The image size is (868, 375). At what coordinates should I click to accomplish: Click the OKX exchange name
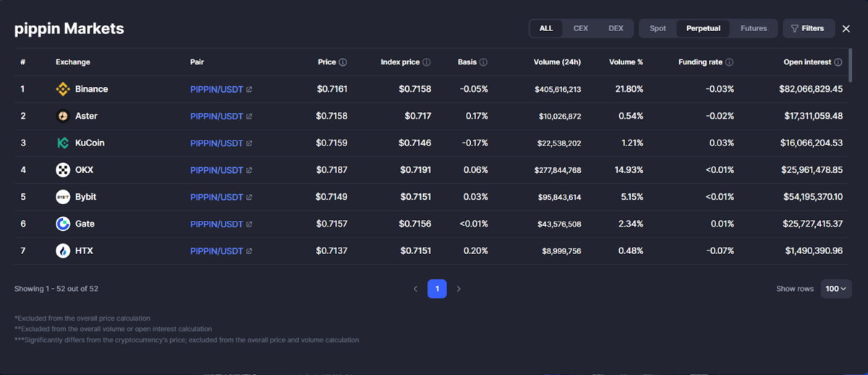[84, 170]
